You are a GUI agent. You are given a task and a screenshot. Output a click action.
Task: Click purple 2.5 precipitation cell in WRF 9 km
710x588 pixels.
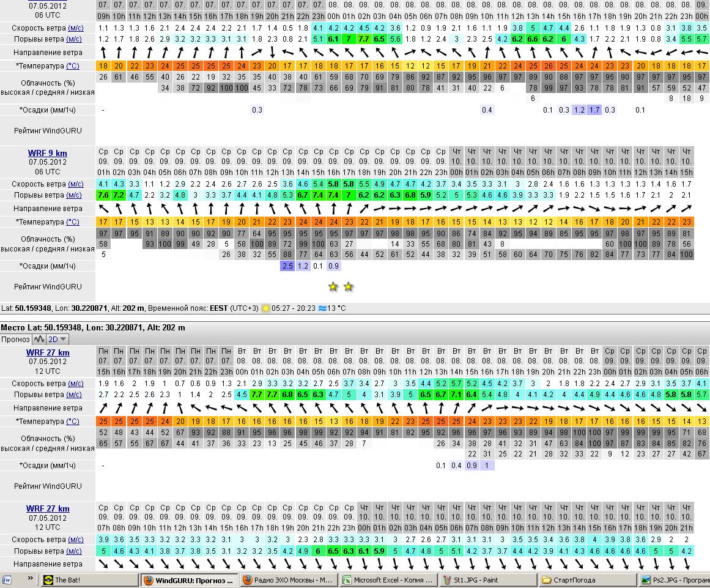click(287, 266)
